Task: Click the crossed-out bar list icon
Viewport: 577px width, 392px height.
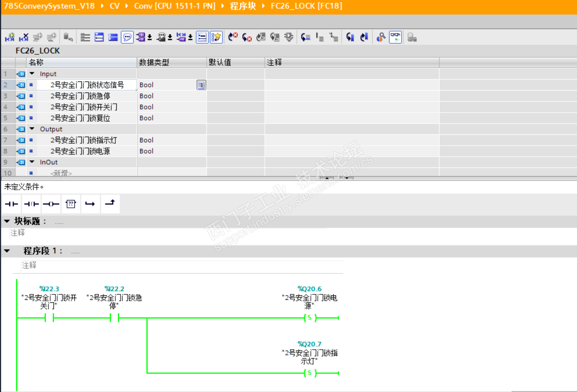Action: coord(334,37)
